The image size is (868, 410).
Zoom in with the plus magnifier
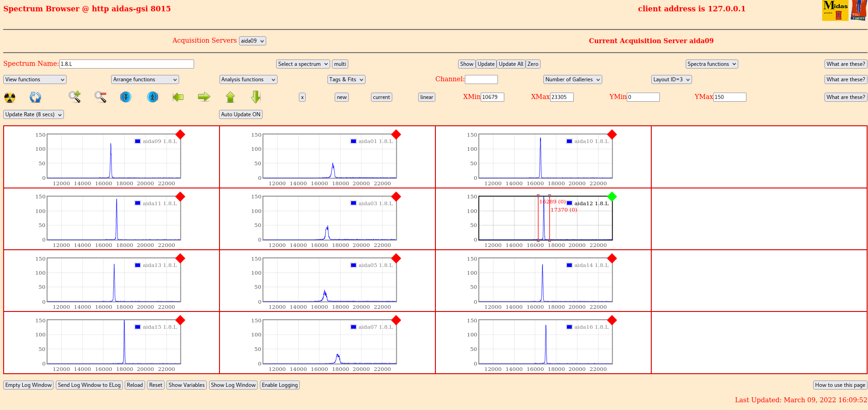point(75,97)
